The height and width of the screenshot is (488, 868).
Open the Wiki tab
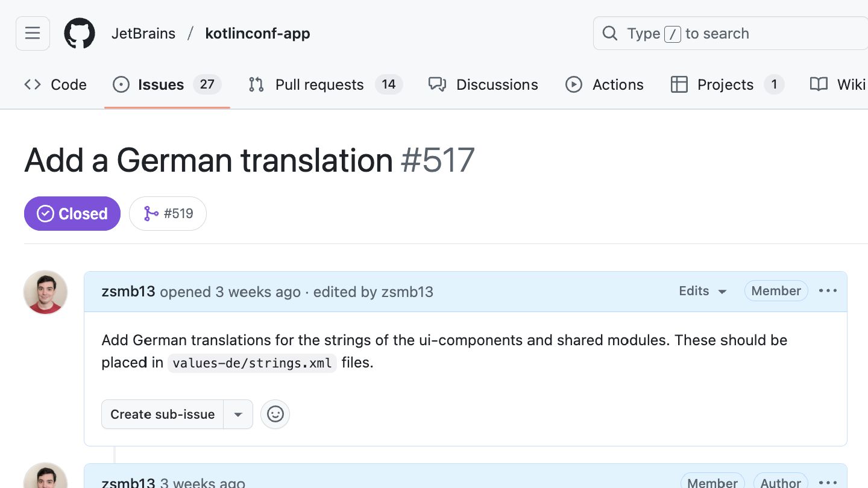[838, 84]
